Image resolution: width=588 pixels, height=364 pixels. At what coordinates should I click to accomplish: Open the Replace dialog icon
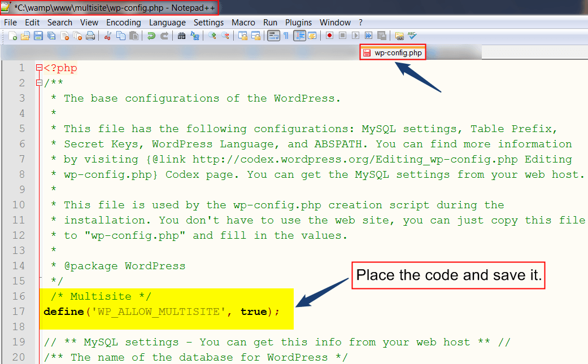[195, 36]
